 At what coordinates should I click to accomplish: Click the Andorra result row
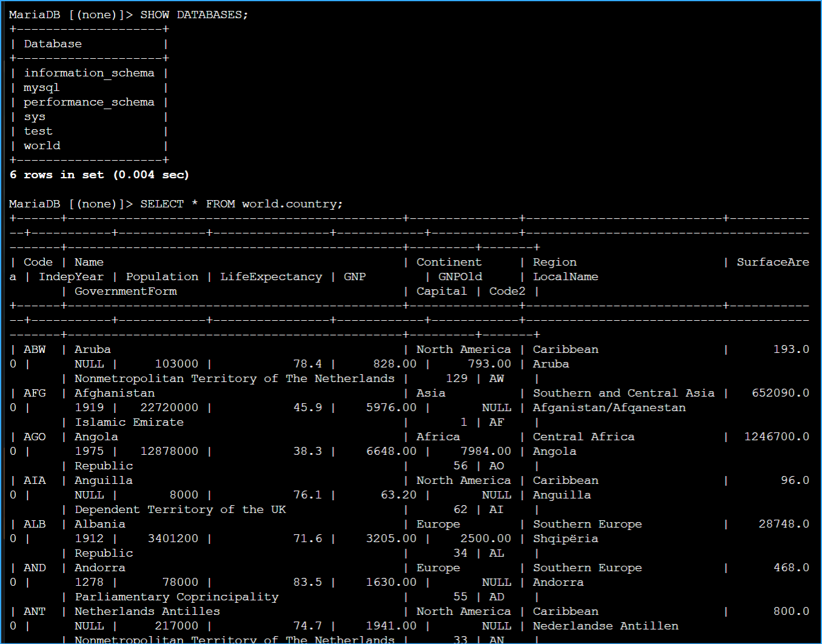99,567
